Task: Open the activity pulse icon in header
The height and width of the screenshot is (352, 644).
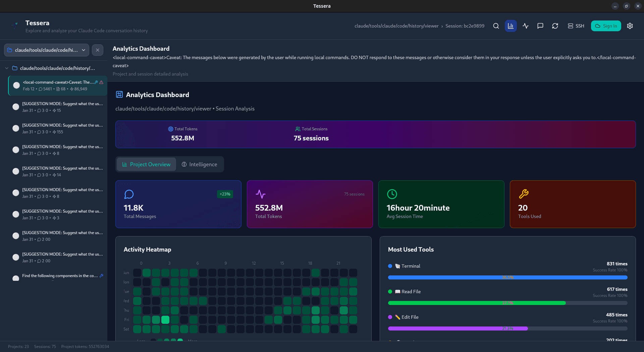Action: tap(526, 26)
